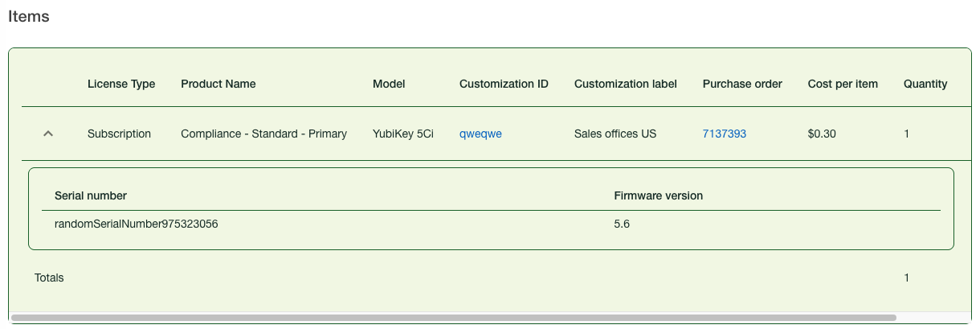
Task: Select the serial number randomSerialNumber975323056
Action: (x=137, y=224)
